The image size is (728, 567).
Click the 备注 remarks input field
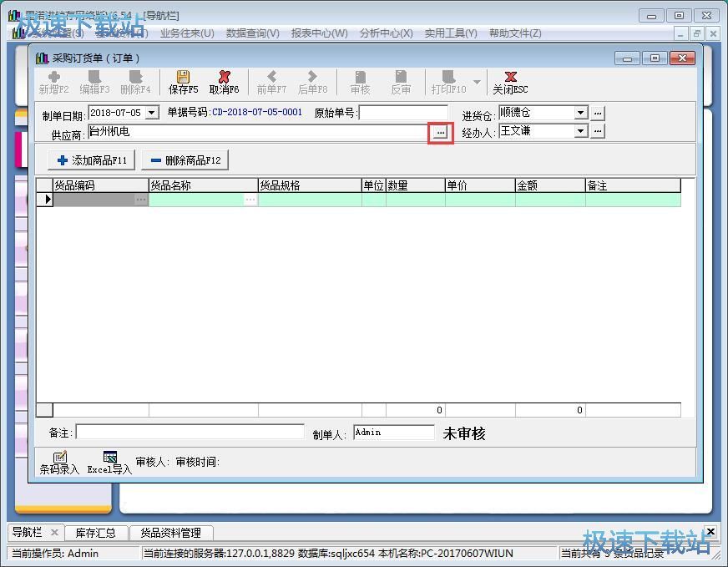[x=190, y=433]
